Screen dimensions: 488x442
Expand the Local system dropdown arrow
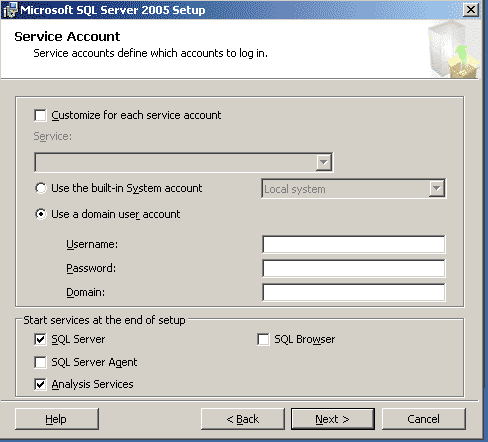[x=437, y=189]
